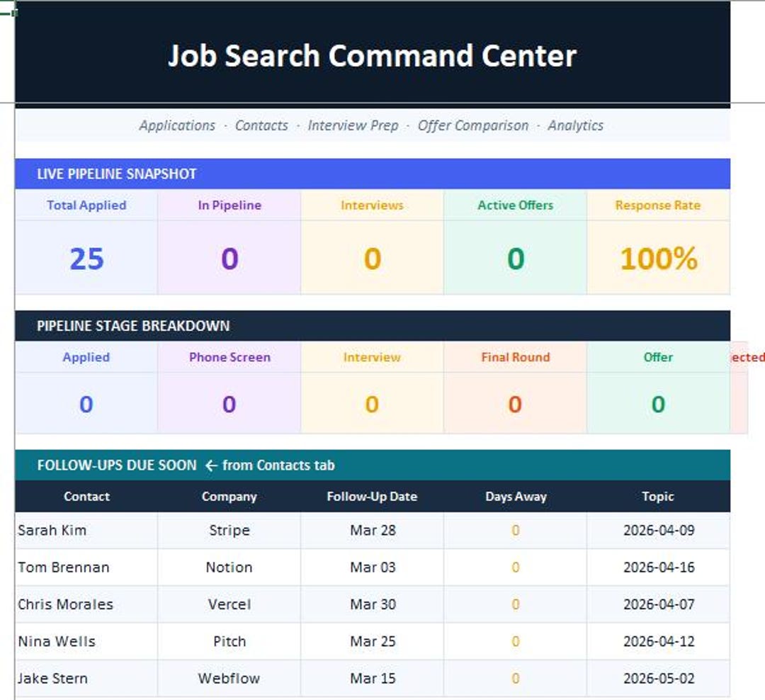Click the Stripe company cell
Viewport: 765px width, 700px height.
(229, 530)
